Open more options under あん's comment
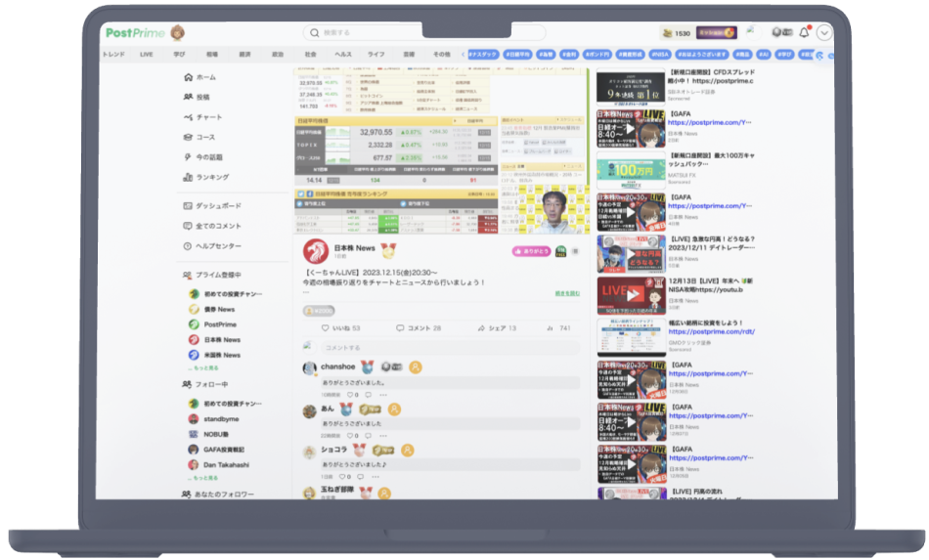 click(x=383, y=436)
